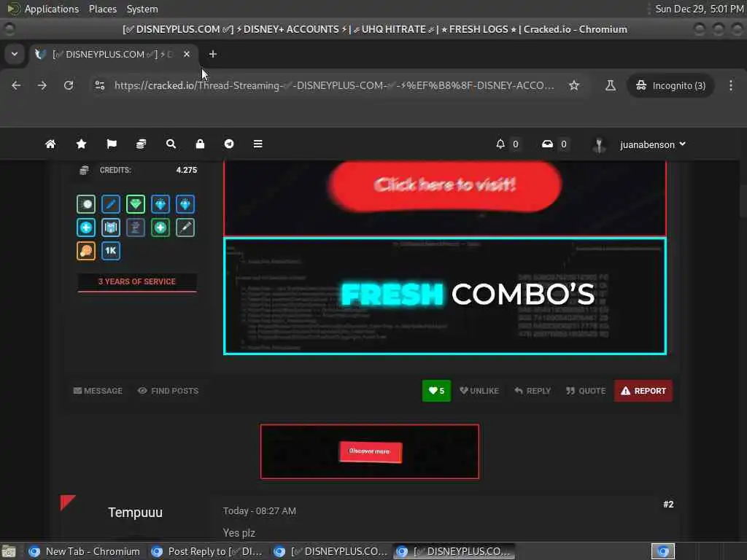
Task: Open juanabenson avatar picture
Action: [600, 145]
